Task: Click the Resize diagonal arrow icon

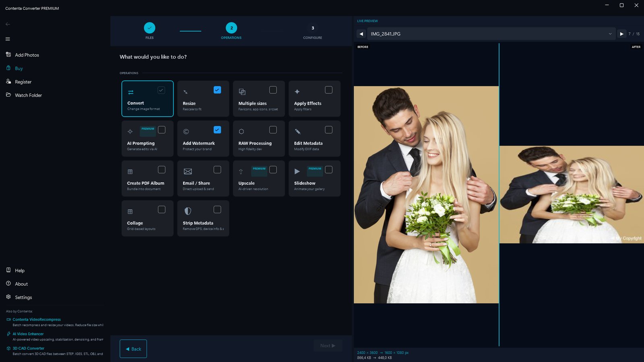Action: [186, 92]
